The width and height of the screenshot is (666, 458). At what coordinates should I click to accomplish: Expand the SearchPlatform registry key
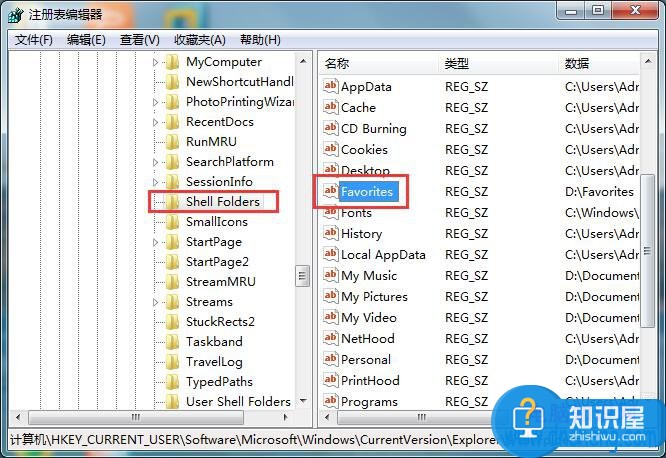(x=156, y=162)
